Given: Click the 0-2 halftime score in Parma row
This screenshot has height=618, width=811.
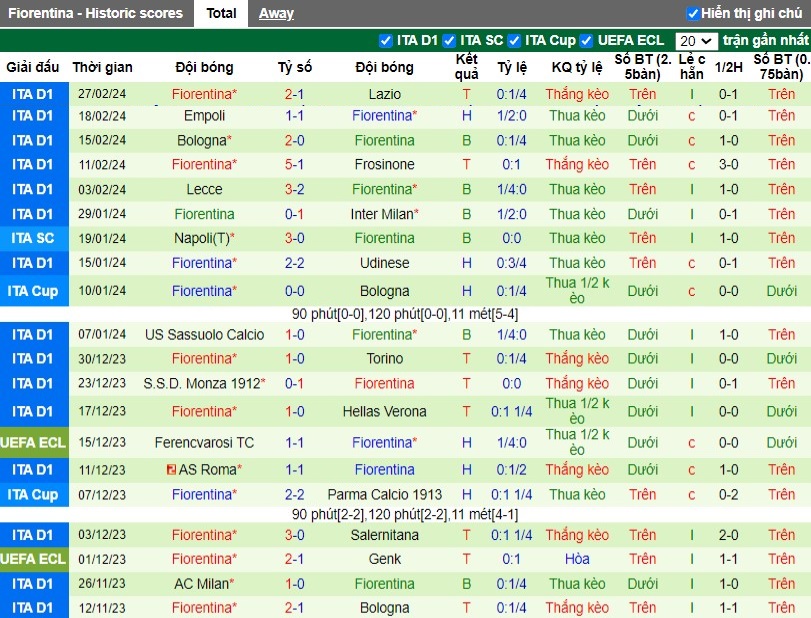Looking at the screenshot, I should point(728,494).
